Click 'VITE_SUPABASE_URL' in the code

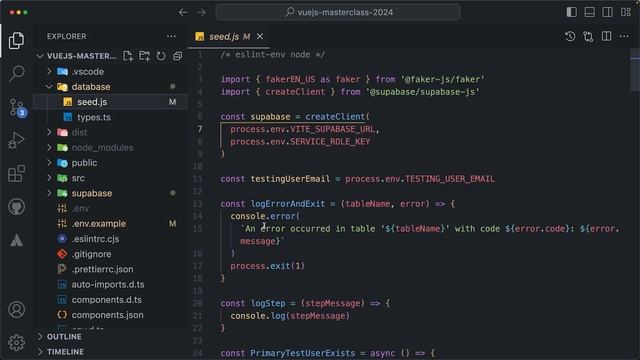point(332,129)
